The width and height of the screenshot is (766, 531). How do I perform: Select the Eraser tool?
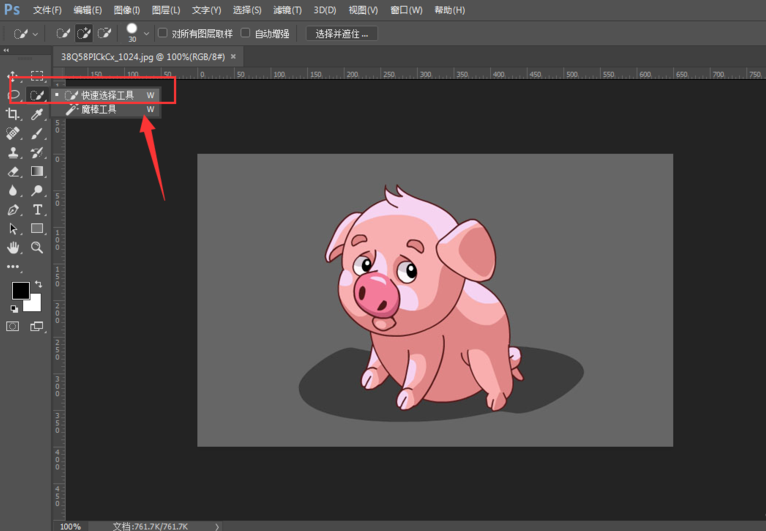pyautogui.click(x=13, y=172)
